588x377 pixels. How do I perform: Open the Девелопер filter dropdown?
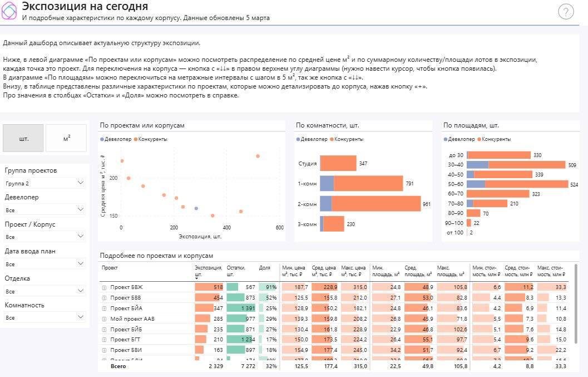point(45,210)
